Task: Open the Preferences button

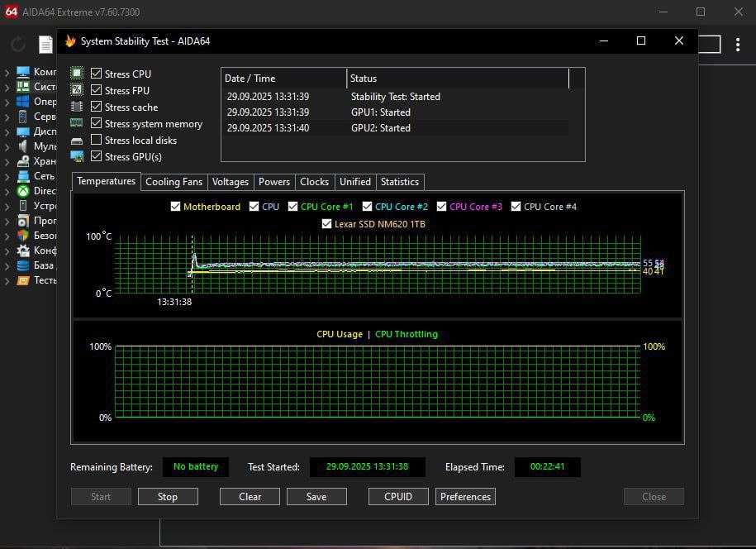Action: pyautogui.click(x=465, y=496)
